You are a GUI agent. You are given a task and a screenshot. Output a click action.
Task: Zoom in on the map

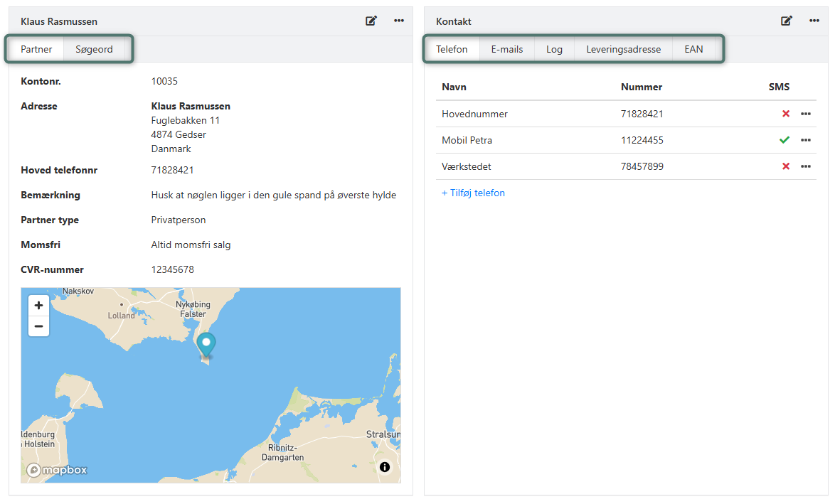[38, 306]
